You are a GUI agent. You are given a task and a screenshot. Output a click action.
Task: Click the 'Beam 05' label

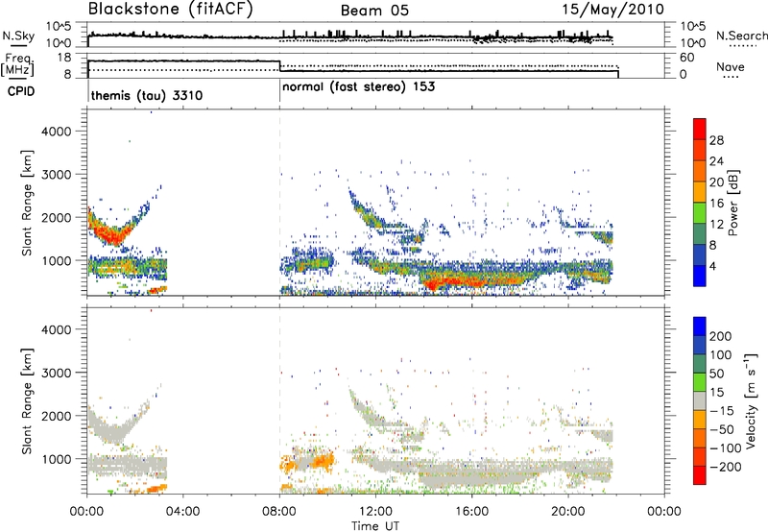[374, 11]
